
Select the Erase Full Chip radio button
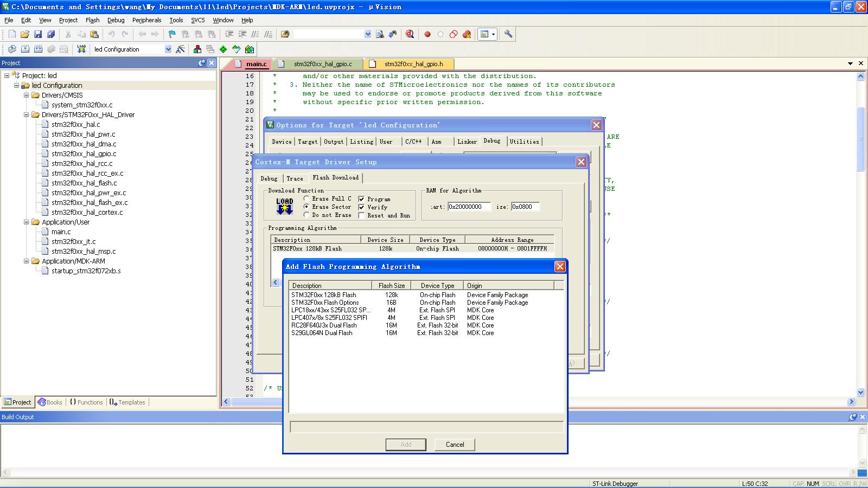[307, 198]
